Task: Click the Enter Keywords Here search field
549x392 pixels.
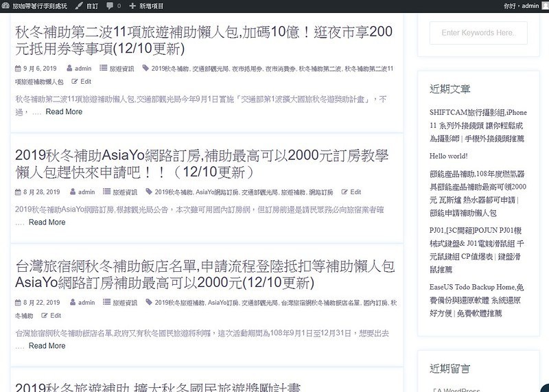Action: point(478,33)
